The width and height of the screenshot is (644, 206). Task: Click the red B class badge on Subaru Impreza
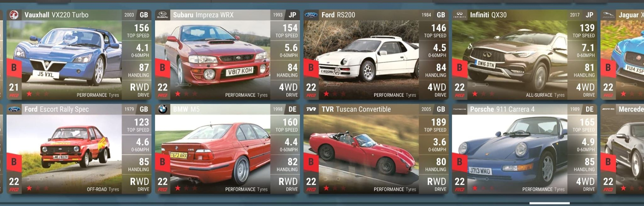(x=163, y=68)
